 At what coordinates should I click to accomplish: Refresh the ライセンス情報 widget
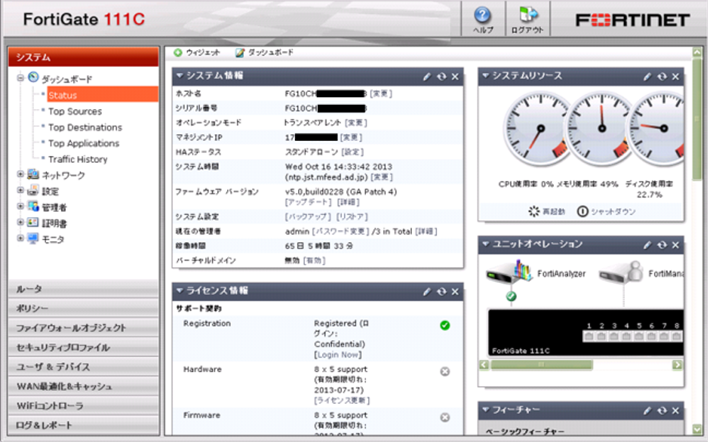441,292
